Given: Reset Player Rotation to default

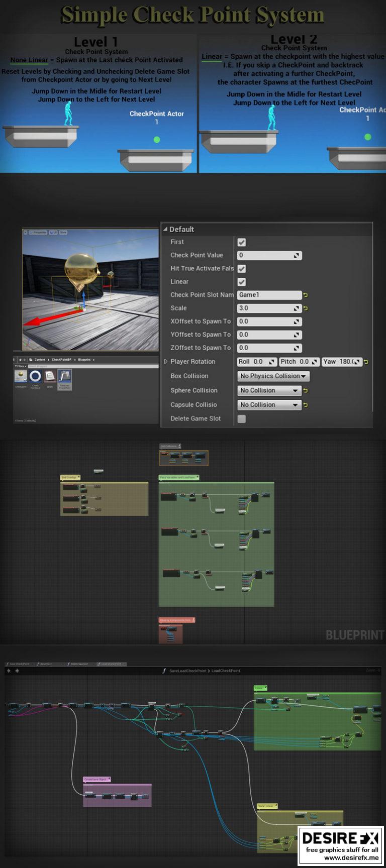Looking at the screenshot, I should pyautogui.click(x=366, y=362).
